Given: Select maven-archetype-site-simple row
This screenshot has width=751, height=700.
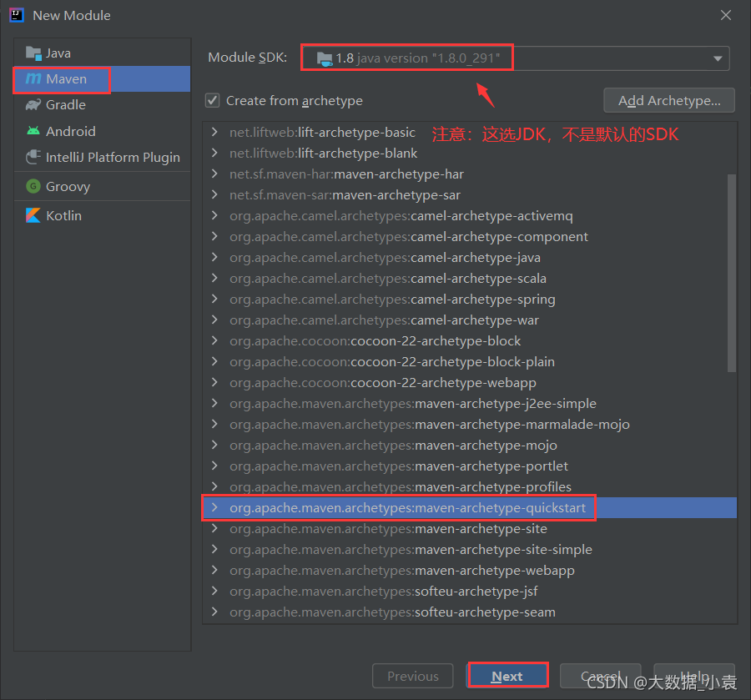Looking at the screenshot, I should coord(469,549).
